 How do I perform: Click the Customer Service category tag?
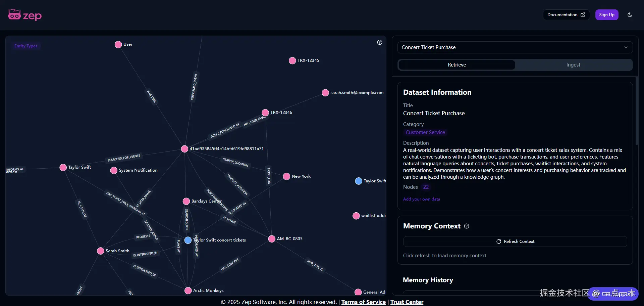425,132
